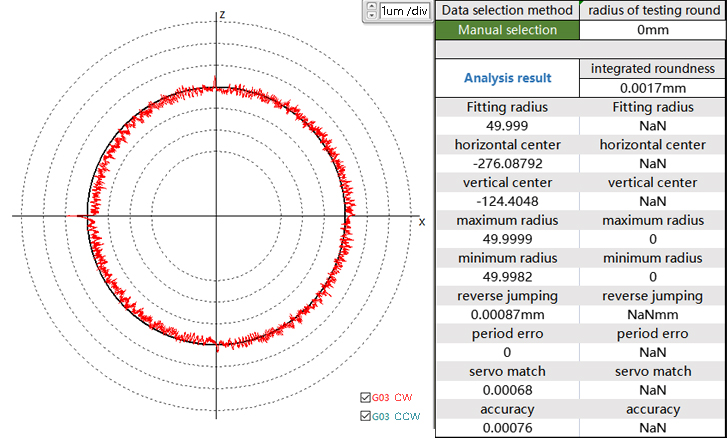Click the 0.00087mm reverse jumping value

click(508, 315)
